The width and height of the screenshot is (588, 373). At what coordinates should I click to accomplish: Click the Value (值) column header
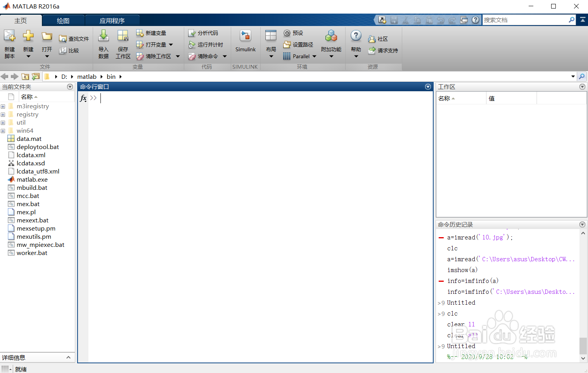(511, 99)
